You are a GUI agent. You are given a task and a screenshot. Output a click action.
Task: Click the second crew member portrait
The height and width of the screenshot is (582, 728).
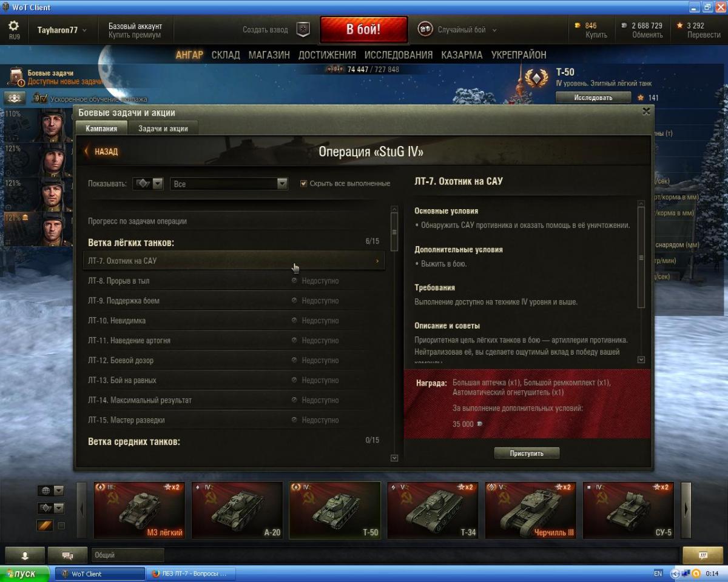click(54, 160)
